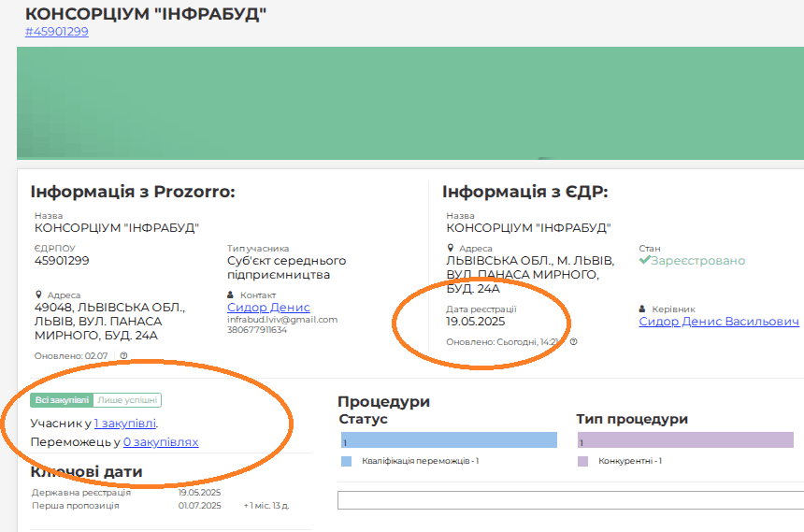
Task: Click blue legend swatch 'Кваліфікація переможців'
Action: coord(347,461)
